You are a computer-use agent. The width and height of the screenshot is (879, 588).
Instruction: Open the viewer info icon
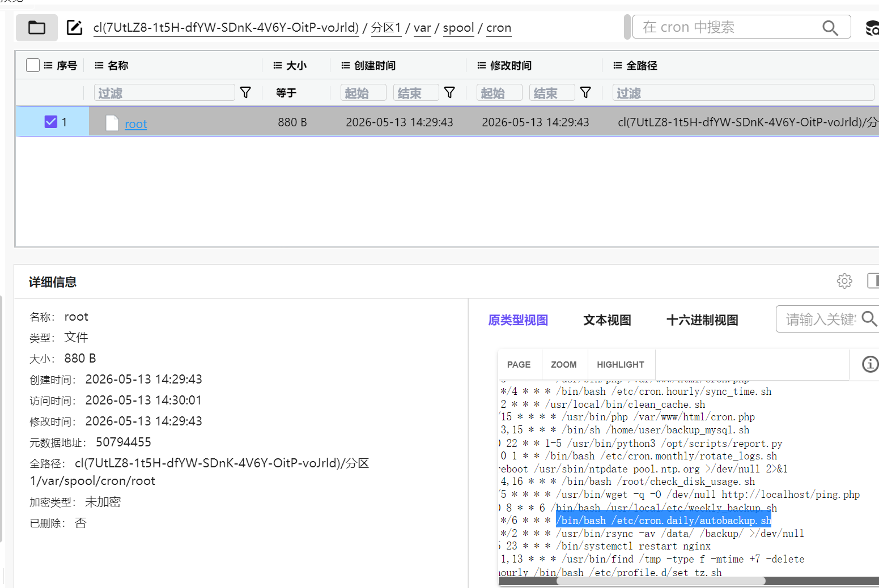tap(870, 364)
